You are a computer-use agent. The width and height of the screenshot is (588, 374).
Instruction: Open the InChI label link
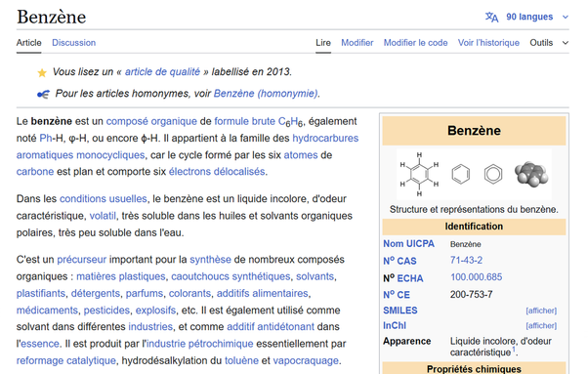395,325
